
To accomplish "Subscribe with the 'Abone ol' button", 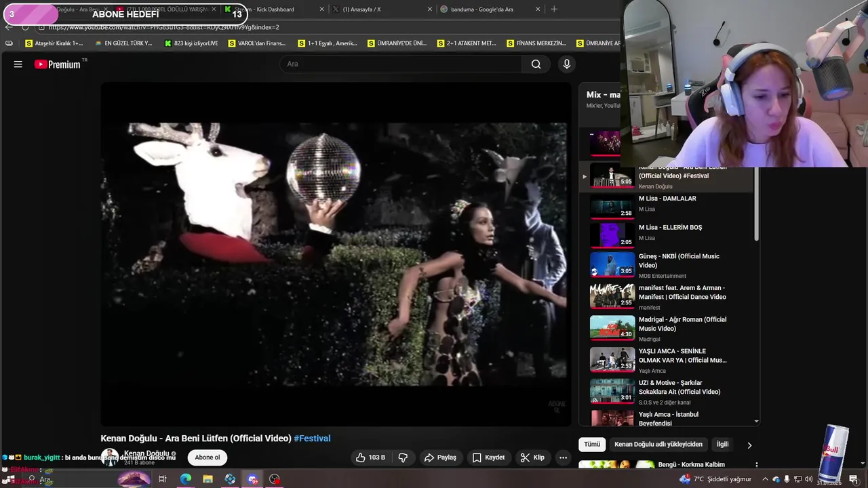I will click(208, 457).
